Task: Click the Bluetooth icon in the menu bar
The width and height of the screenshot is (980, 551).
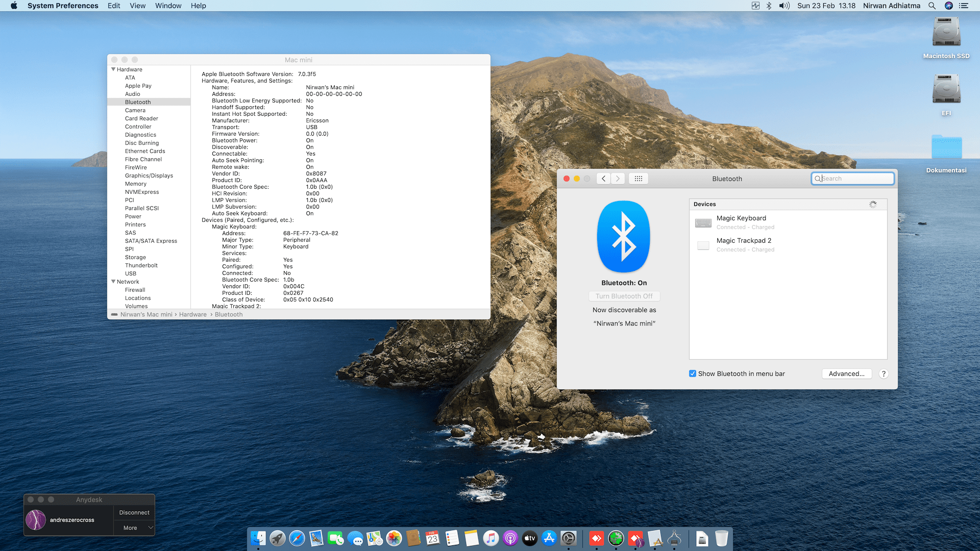Action: pos(769,6)
